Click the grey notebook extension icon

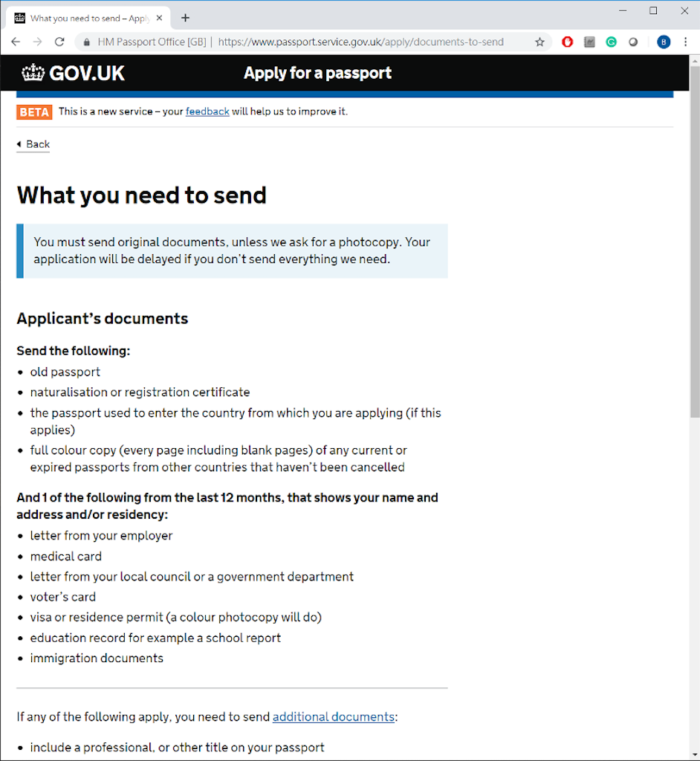pos(589,42)
